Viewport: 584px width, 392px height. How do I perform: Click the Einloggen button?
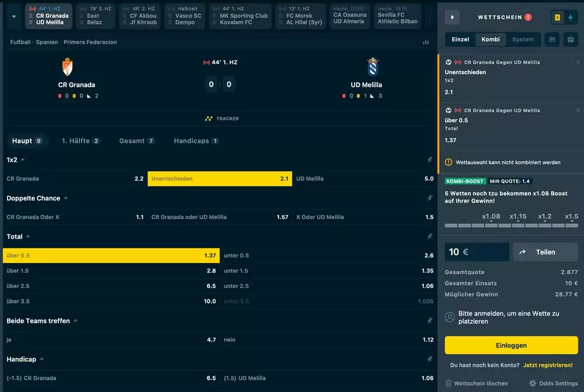(x=512, y=345)
